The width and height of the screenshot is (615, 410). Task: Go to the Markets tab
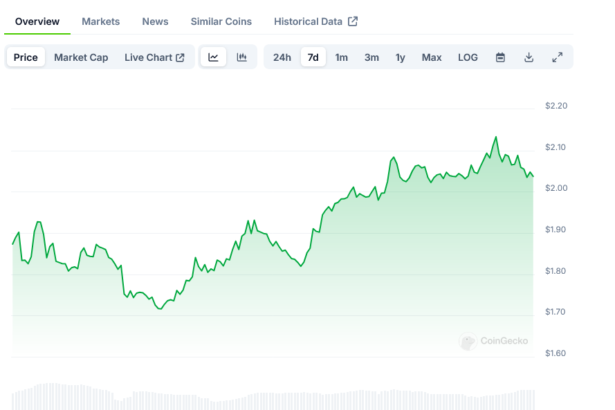click(101, 21)
